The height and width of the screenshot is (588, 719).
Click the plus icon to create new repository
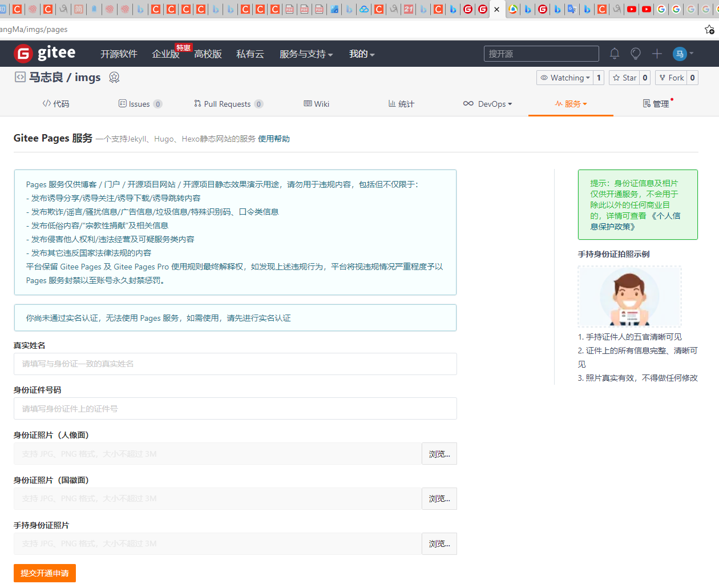click(x=657, y=53)
